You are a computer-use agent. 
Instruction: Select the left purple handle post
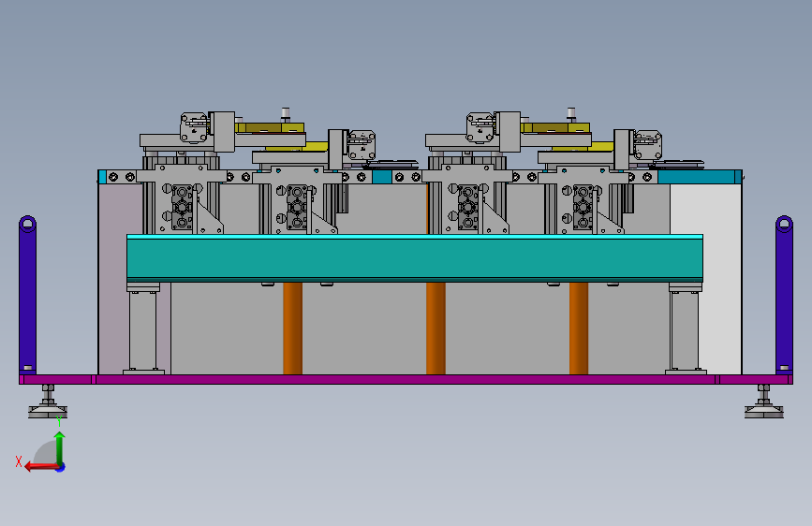[27, 295]
